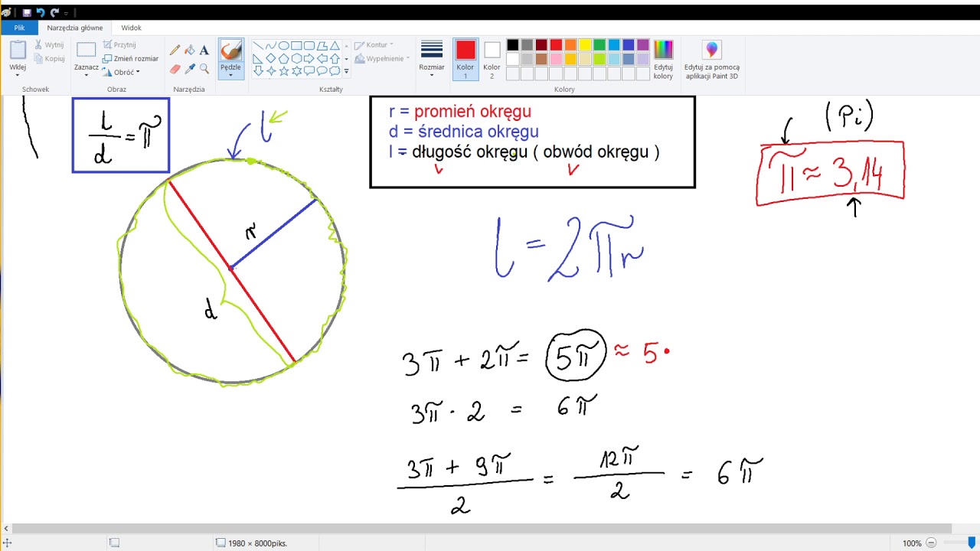Image resolution: width=980 pixels, height=551 pixels.
Task: Pick the curve shape
Action: tap(270, 46)
